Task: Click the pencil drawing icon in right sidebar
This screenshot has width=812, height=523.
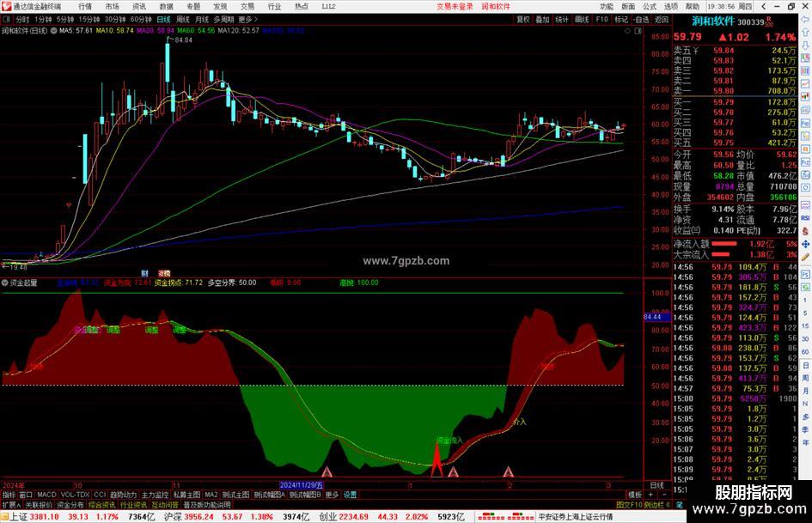Action: (805, 257)
